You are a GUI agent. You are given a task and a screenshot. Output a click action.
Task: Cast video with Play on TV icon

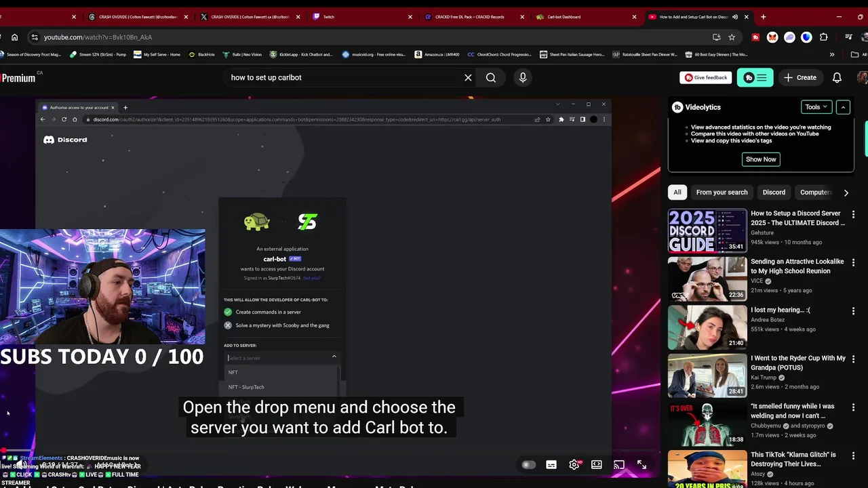pos(619,465)
